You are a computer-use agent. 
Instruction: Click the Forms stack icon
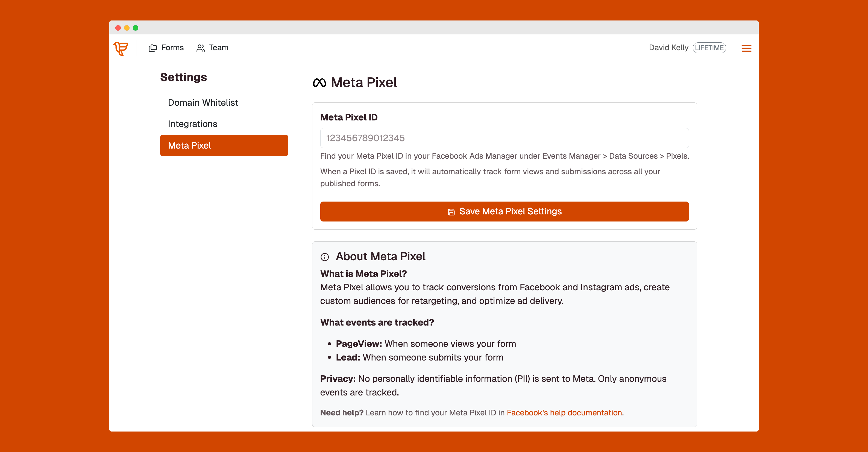coord(153,48)
